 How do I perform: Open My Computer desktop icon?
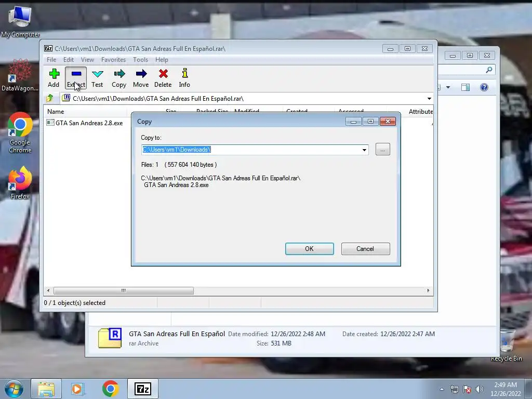point(20,21)
